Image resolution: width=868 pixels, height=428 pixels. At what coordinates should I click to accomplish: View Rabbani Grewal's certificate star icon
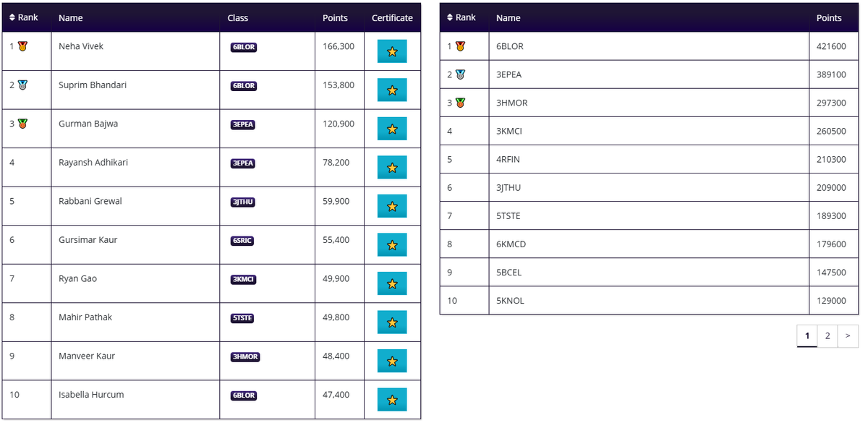pyautogui.click(x=392, y=206)
